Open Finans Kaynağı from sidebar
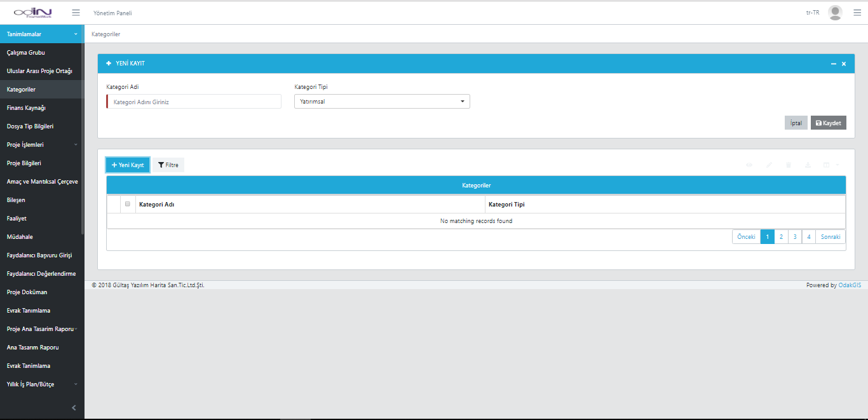The image size is (868, 420). click(x=26, y=108)
